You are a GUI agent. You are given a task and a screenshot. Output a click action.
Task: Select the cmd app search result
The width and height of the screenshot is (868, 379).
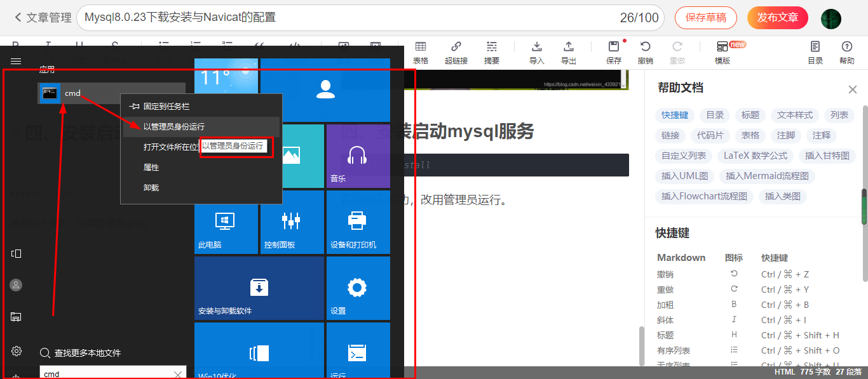point(111,93)
